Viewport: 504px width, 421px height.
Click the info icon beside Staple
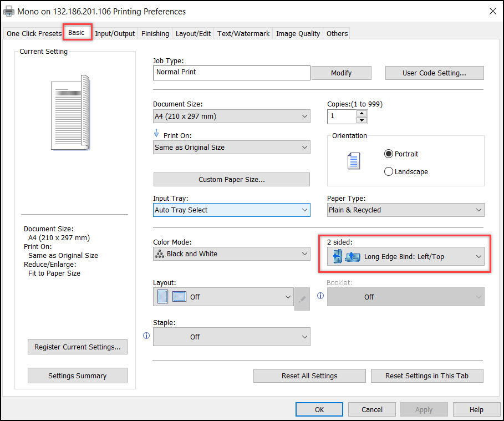(x=146, y=336)
